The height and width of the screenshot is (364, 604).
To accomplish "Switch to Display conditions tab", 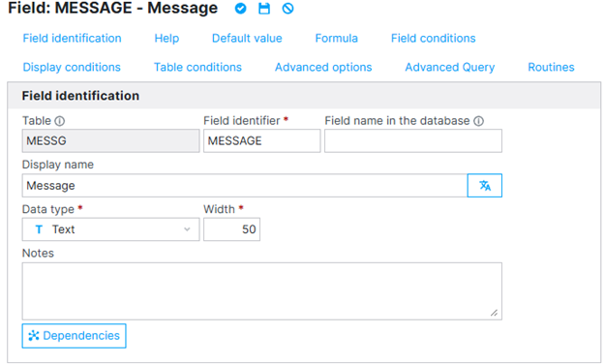I will 72,67.
